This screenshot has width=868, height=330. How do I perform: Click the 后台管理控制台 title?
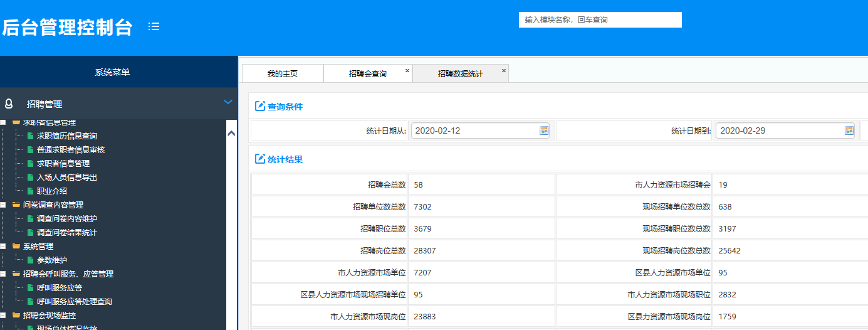tap(67, 28)
